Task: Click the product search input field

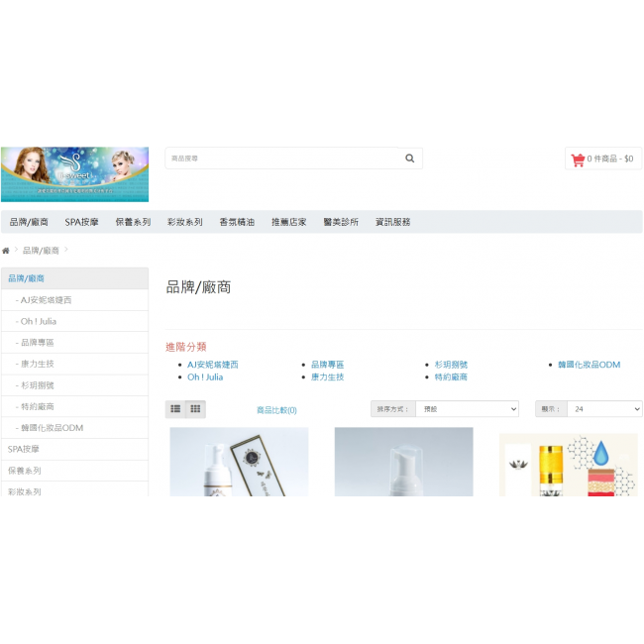Action: tap(282, 159)
